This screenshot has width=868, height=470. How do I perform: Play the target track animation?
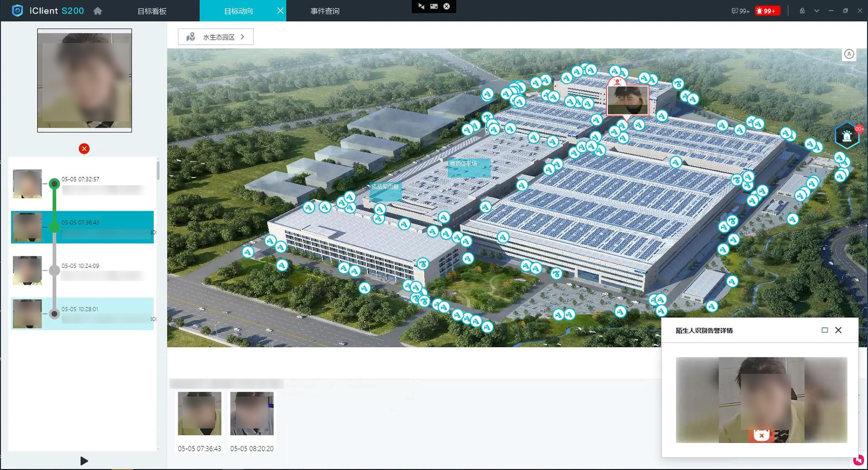(84, 461)
